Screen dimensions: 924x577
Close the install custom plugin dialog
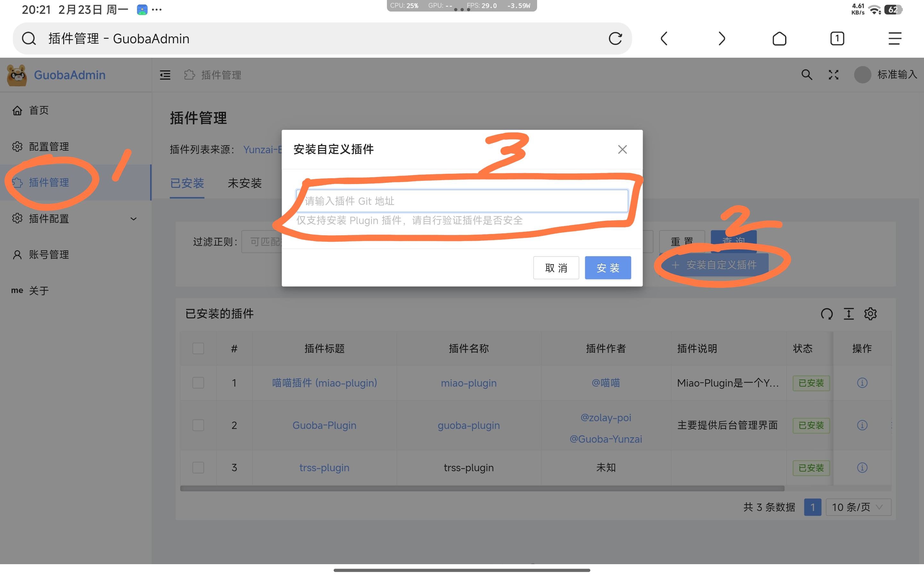pyautogui.click(x=622, y=149)
